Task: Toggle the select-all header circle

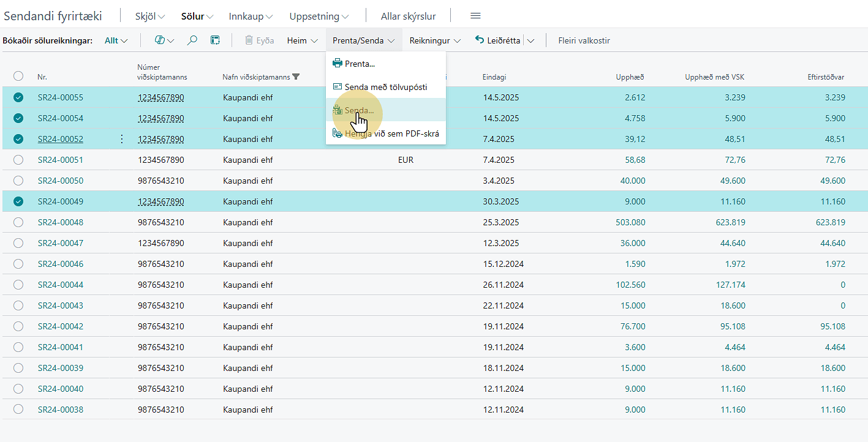Action: click(18, 76)
